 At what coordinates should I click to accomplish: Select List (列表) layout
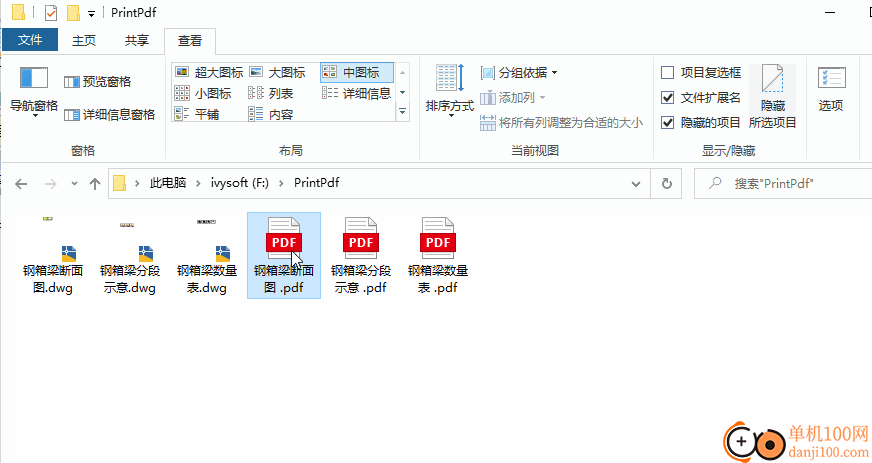click(x=271, y=93)
